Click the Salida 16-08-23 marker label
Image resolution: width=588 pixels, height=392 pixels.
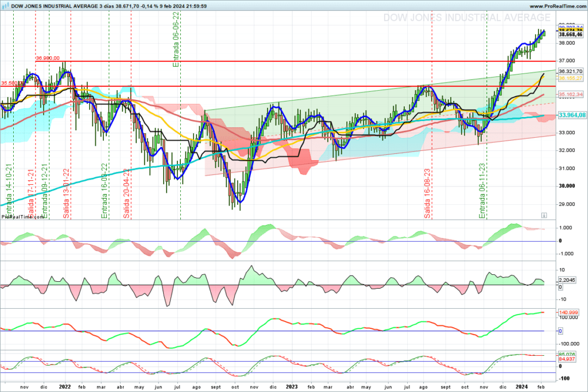point(427,194)
